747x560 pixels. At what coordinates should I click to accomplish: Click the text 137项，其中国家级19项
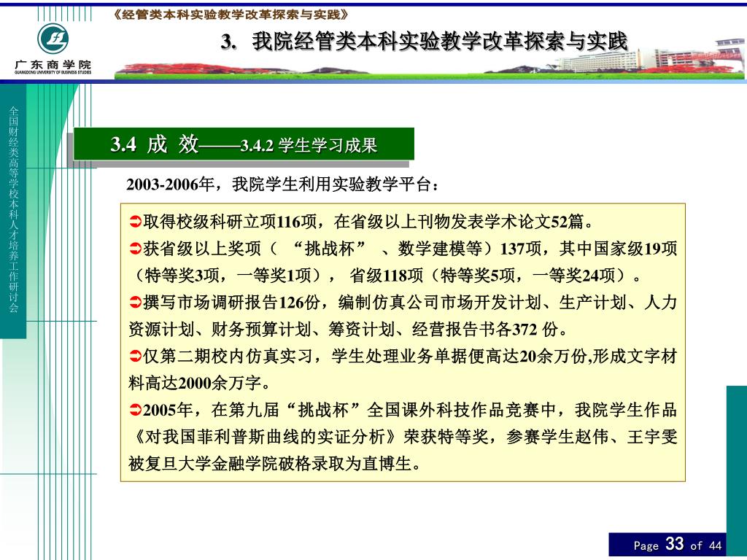pyautogui.click(x=589, y=248)
